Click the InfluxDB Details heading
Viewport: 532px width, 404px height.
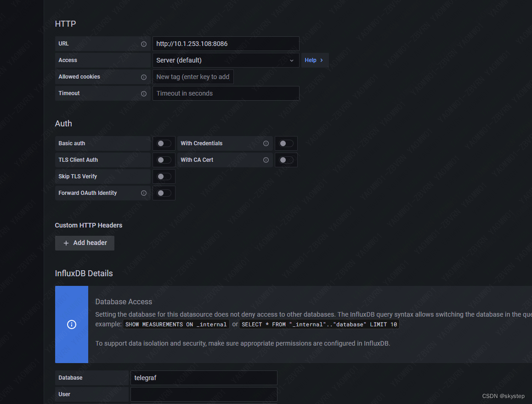point(84,273)
